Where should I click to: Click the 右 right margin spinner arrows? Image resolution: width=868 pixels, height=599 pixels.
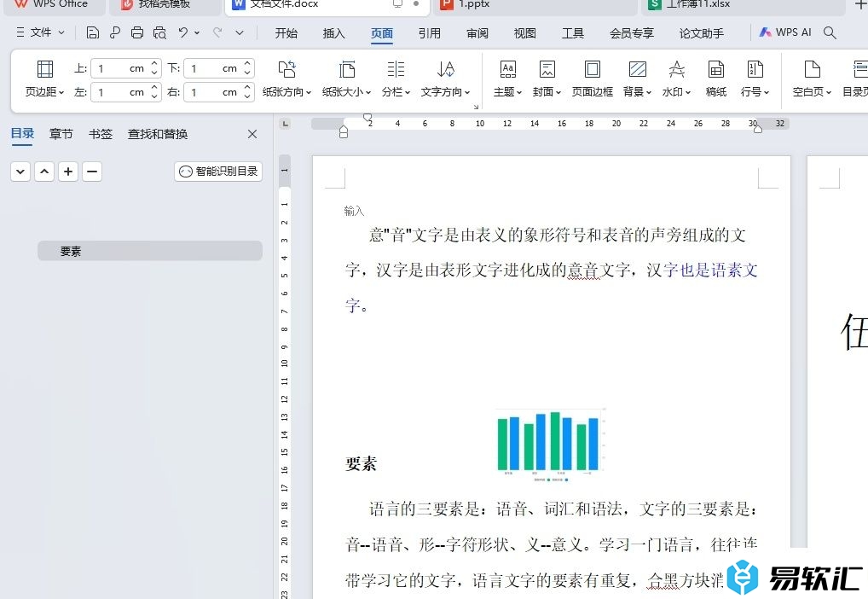[248, 92]
